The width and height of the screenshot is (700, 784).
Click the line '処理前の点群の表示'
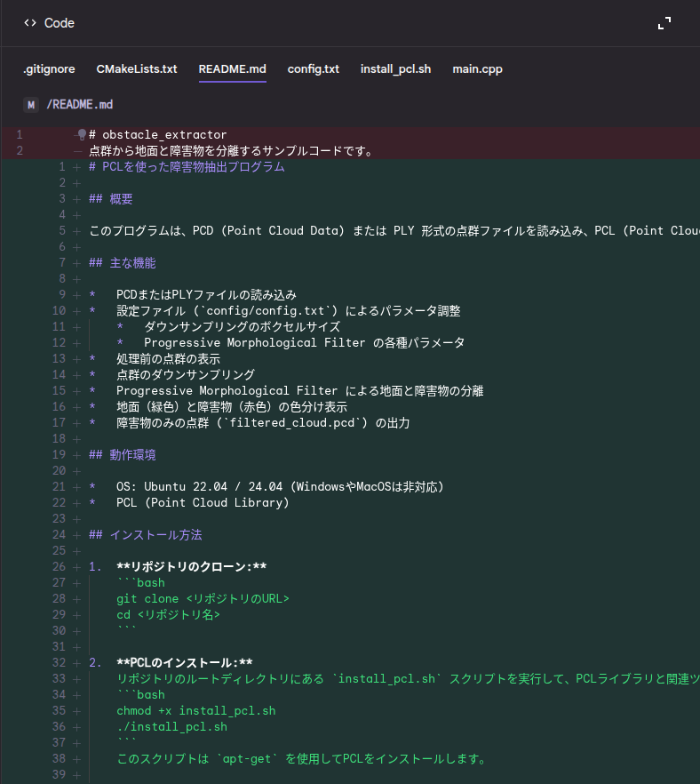168,359
